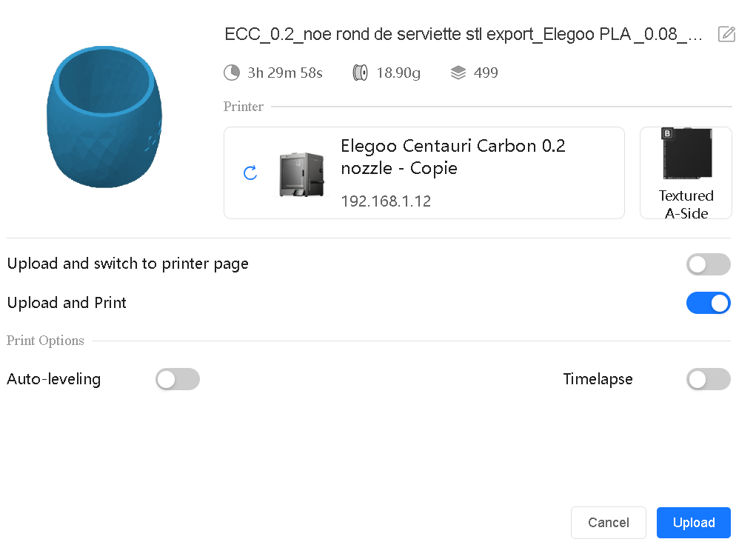The height and width of the screenshot is (559, 756).
Task: Turn on Auto-leveling
Action: click(178, 380)
